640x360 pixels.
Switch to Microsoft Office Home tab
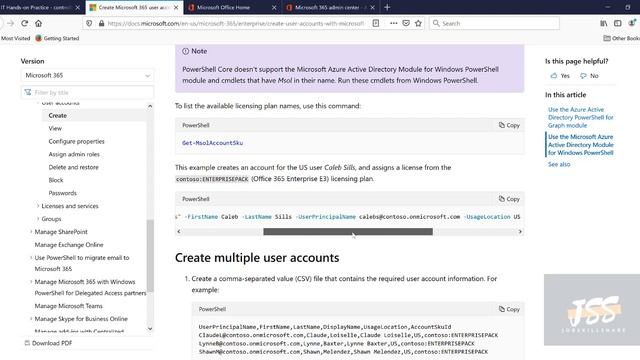click(223, 7)
